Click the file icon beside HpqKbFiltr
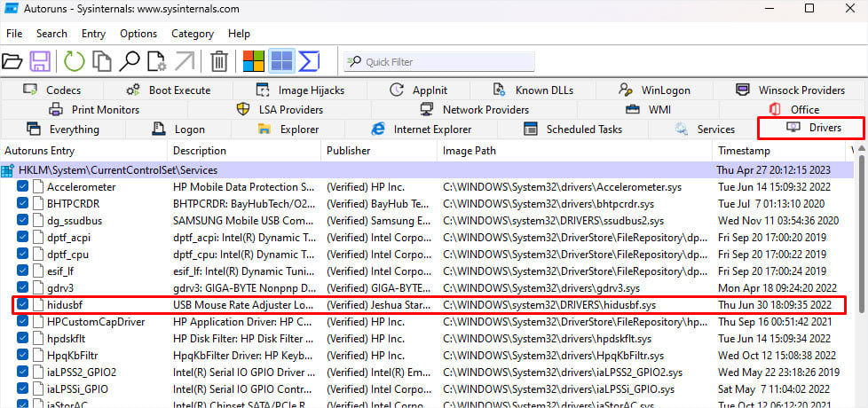868x408 pixels. [37, 356]
